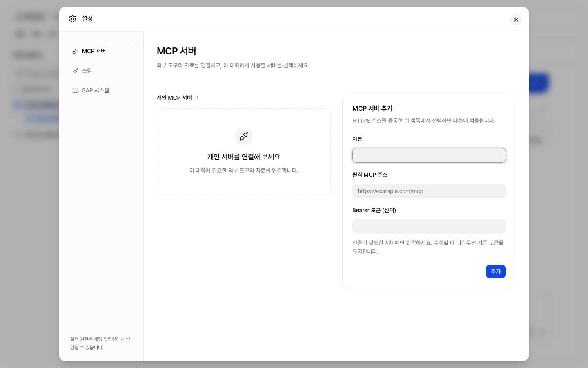Switch to the SAP 시스템 section
The image size is (588, 368).
coord(103,90)
